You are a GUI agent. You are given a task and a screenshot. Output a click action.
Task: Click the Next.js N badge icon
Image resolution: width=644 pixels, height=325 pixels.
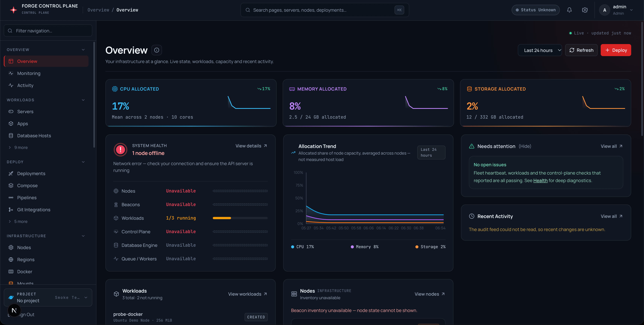point(14,310)
